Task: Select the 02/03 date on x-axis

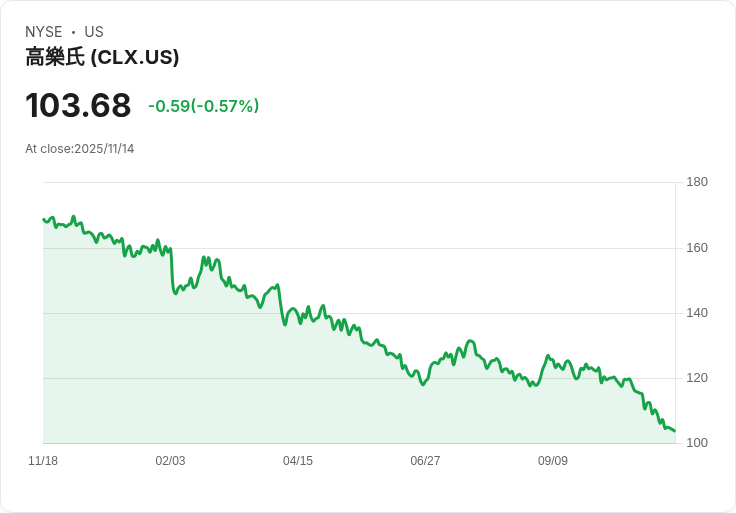Action: point(170,461)
